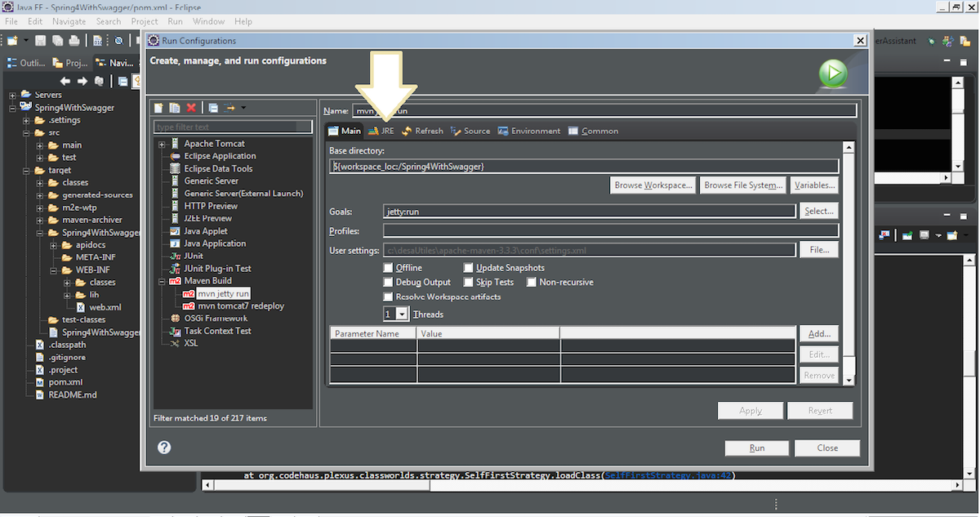Click the Pin Console icon
980x517 pixels.
click(907, 235)
